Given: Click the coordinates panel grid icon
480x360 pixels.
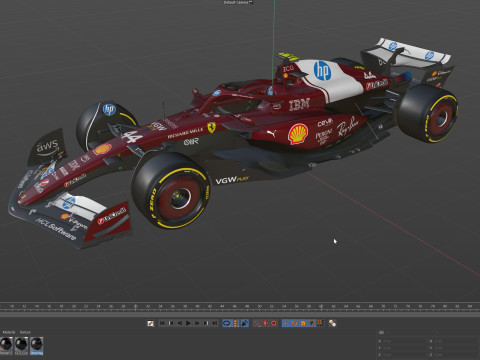Looking at the screenshot, I should coord(382,332).
